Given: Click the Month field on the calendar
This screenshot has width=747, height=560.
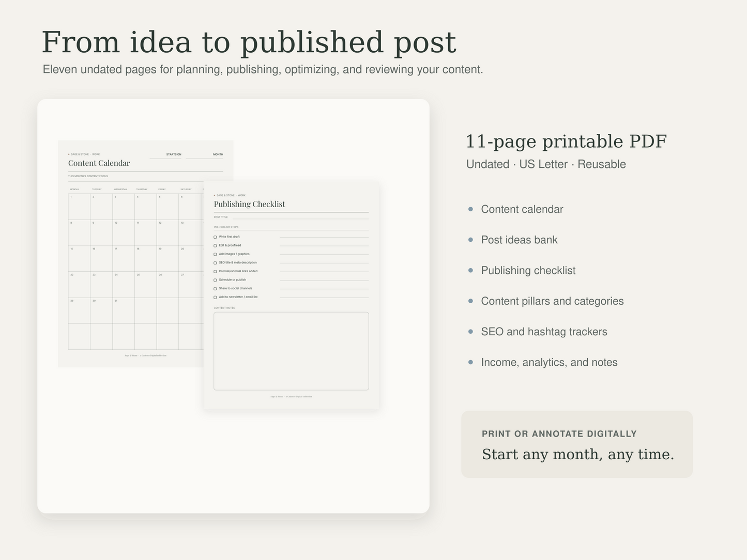Looking at the screenshot, I should [205, 155].
